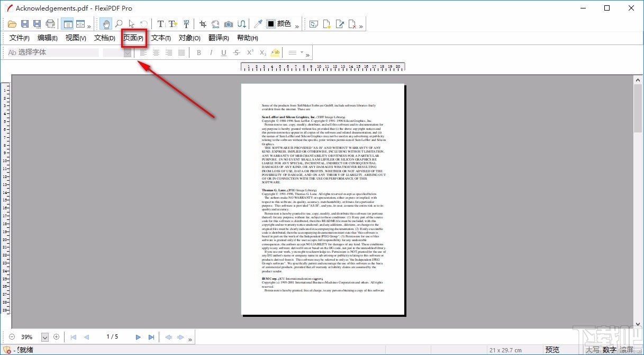
Task: Click the extract page icon
Action: point(340,24)
